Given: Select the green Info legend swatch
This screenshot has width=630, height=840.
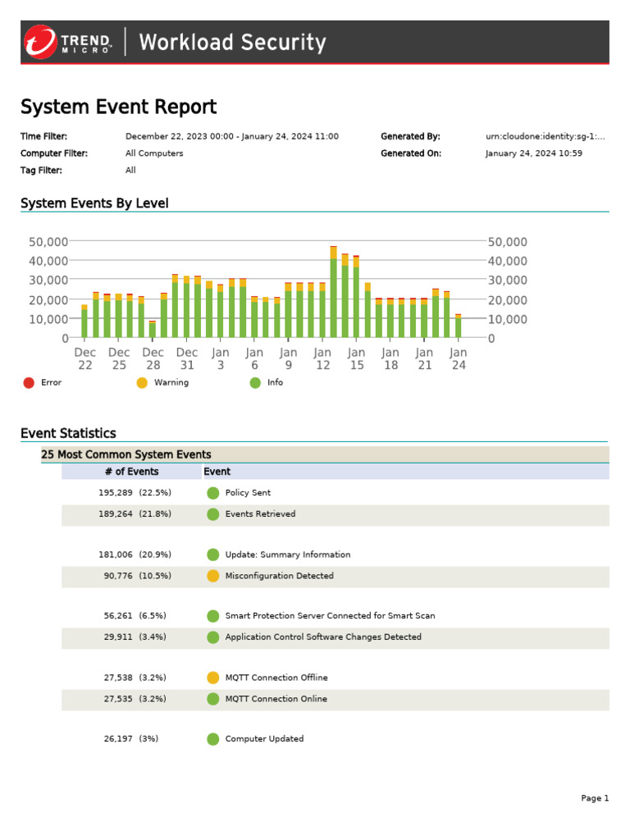Looking at the screenshot, I should click(255, 382).
